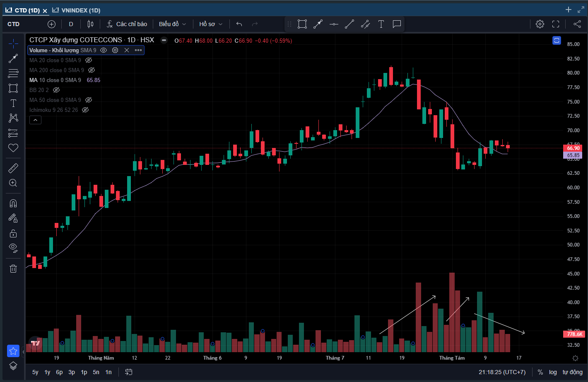Open Volume indicator settings gear
This screenshot has width=588, height=382.
pyautogui.click(x=115, y=50)
